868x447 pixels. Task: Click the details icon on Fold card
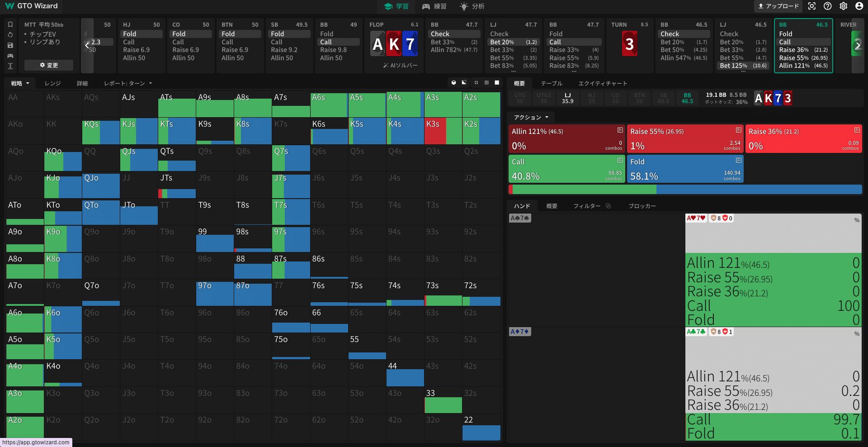coord(739,161)
